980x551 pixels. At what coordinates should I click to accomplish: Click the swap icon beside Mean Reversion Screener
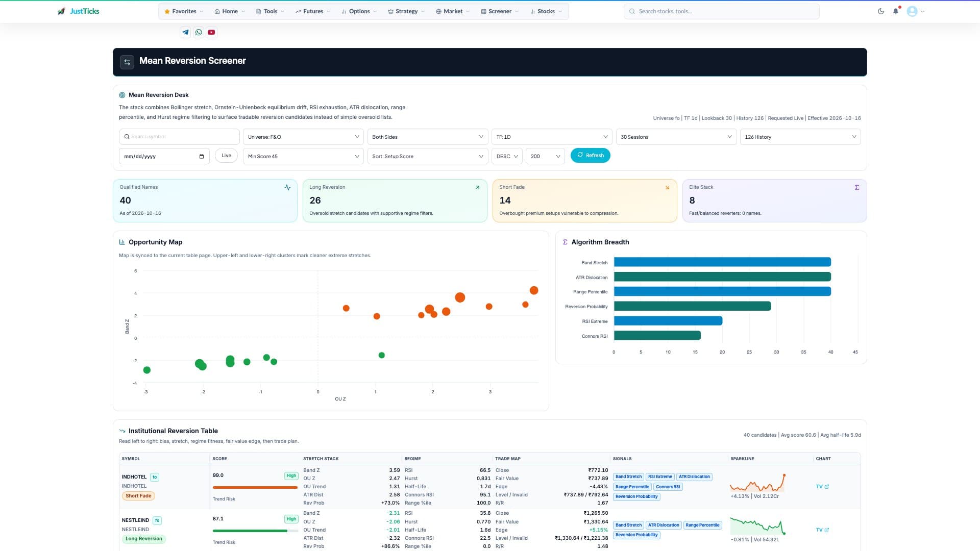pyautogui.click(x=127, y=62)
